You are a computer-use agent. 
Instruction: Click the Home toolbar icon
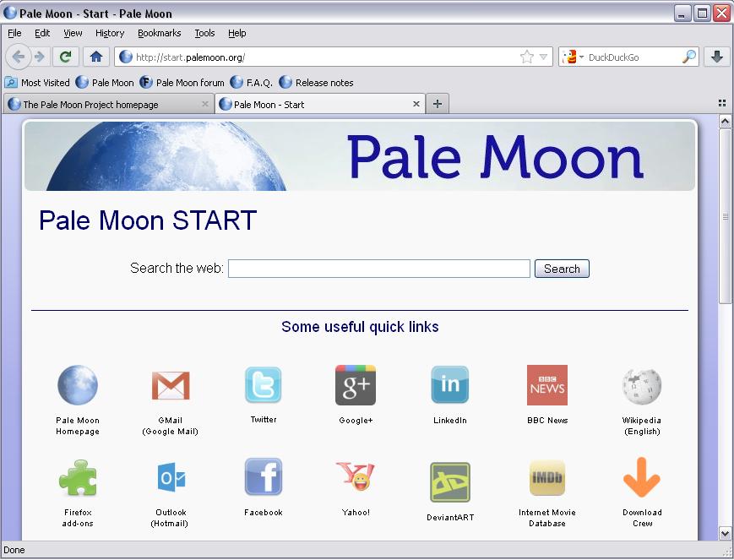[x=95, y=57]
